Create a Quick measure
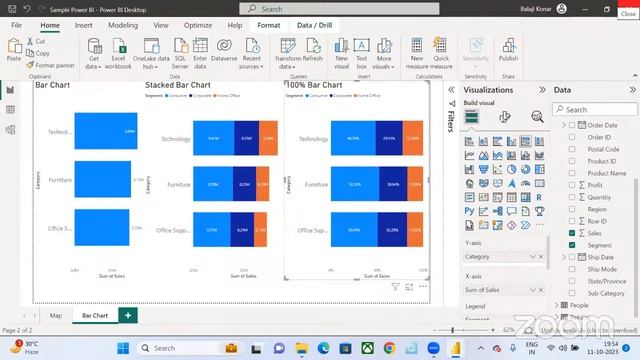The width and height of the screenshot is (640, 360). pos(441,53)
